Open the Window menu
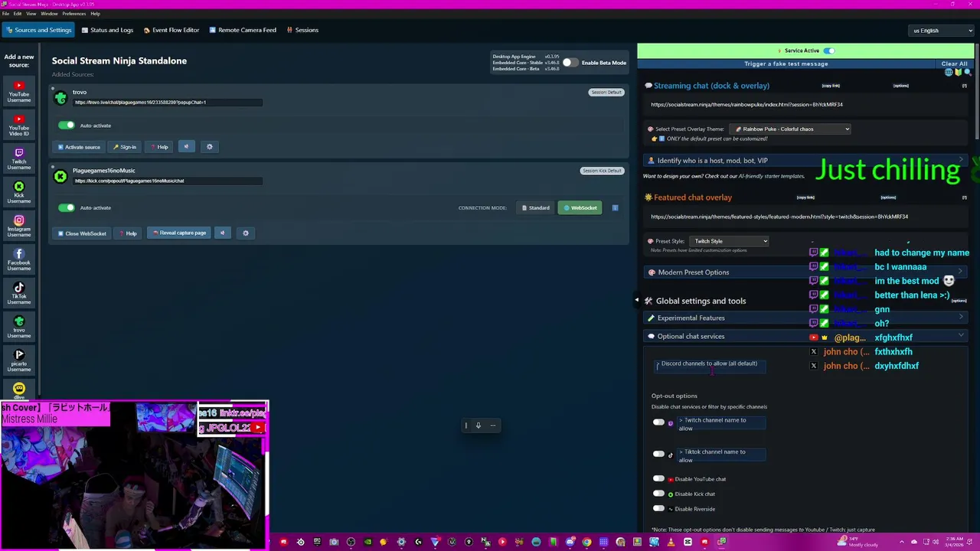The width and height of the screenshot is (980, 551). (49, 14)
